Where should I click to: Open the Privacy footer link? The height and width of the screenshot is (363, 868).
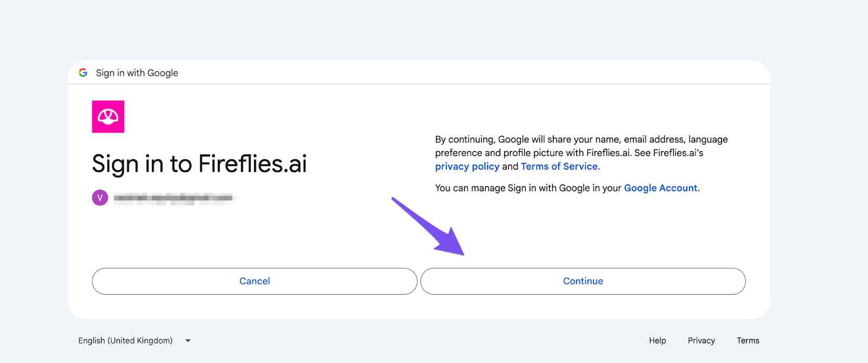click(701, 341)
